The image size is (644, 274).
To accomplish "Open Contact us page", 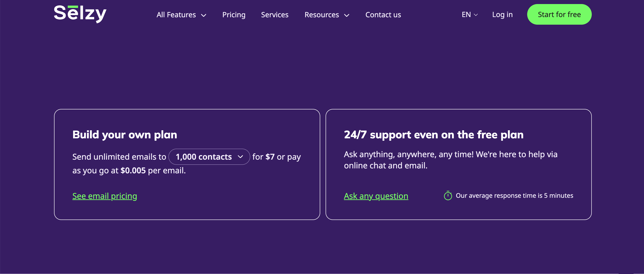I will point(383,15).
